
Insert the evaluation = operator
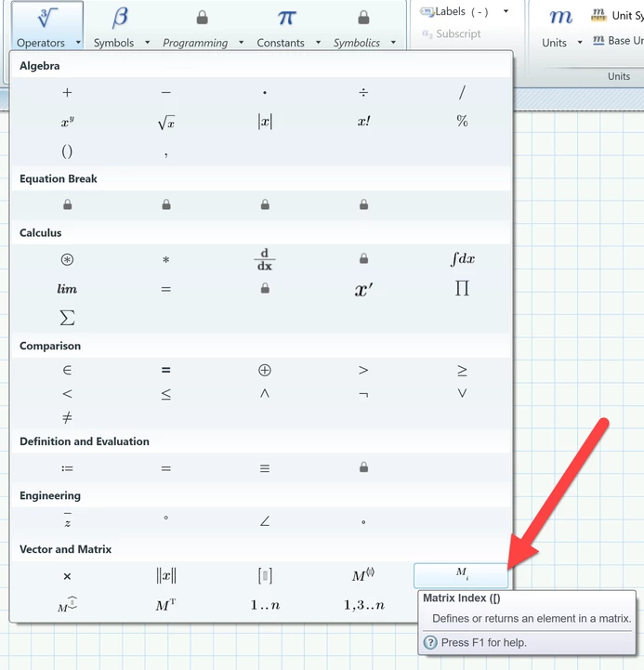(165, 468)
